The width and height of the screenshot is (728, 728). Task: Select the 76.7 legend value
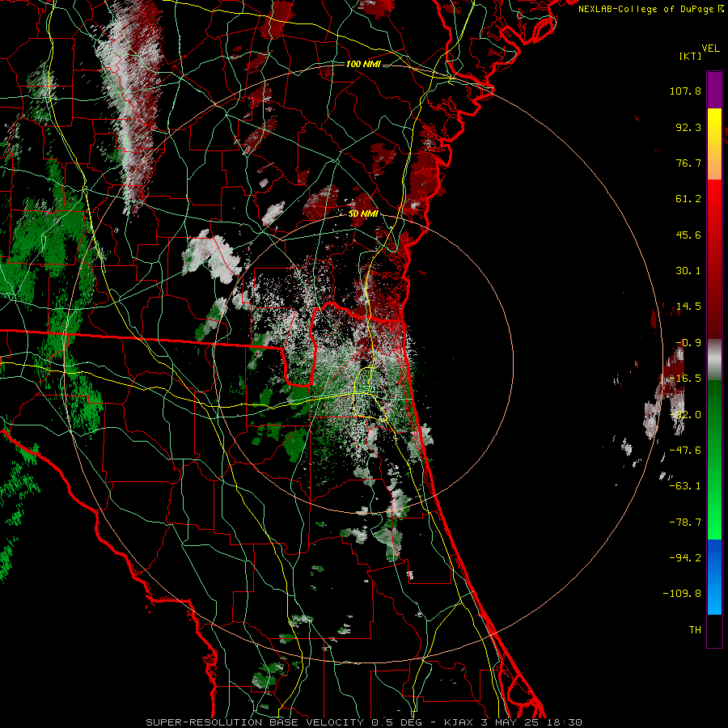(688, 163)
